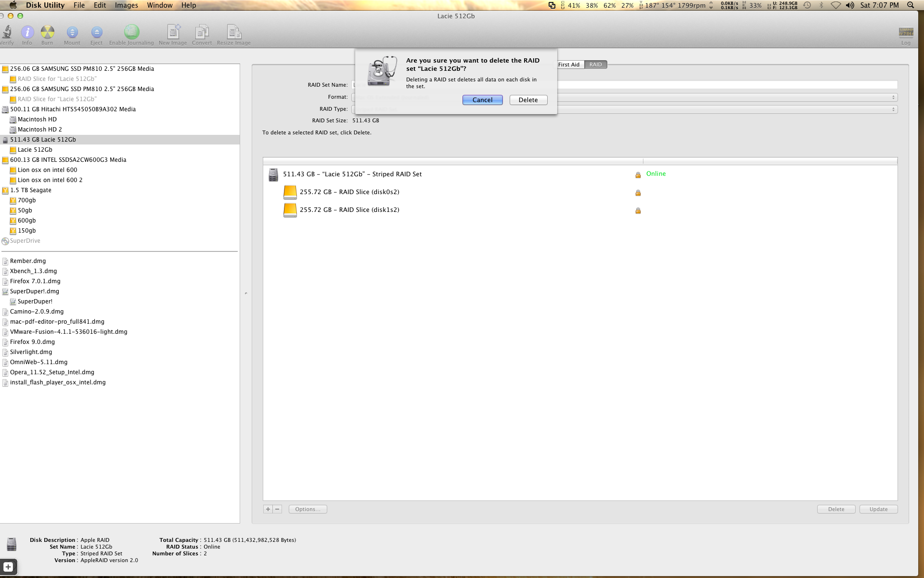Select 511.43 GB Lacie 512Gb disk
The width and height of the screenshot is (924, 578).
point(120,140)
